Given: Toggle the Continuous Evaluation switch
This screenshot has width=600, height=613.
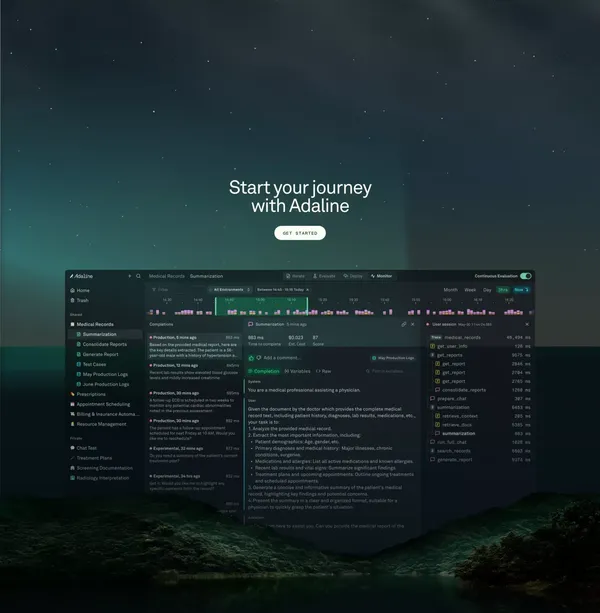Looking at the screenshot, I should (525, 276).
